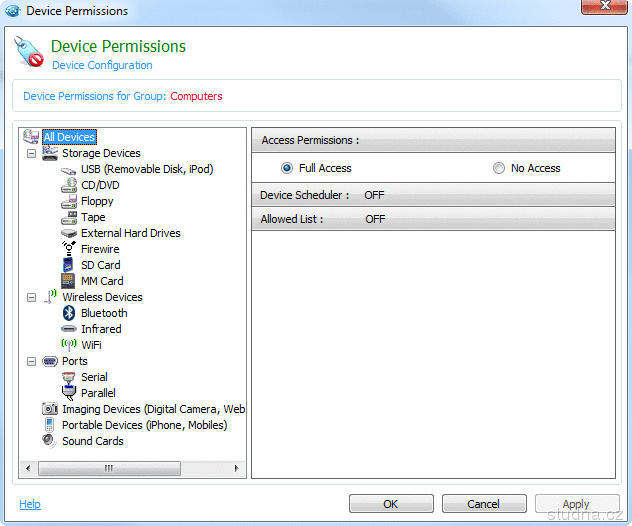Screen dimensions: 632x526
Task: Click the MM Card icon
Action: tap(68, 281)
